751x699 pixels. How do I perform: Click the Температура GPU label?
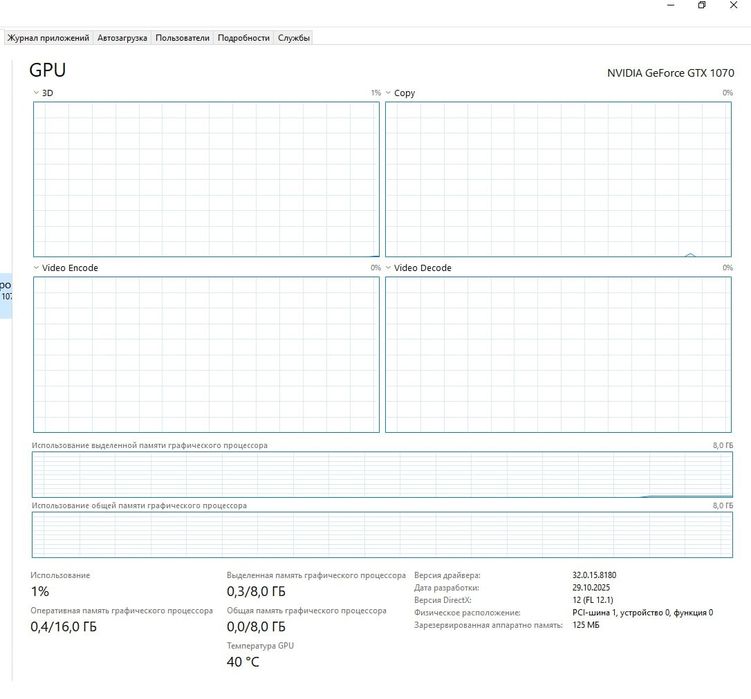[x=260, y=646]
